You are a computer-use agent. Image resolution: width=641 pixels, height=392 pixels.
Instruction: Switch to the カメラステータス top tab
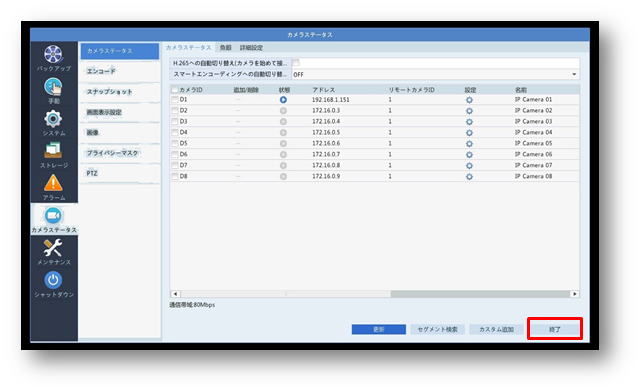[x=188, y=47]
